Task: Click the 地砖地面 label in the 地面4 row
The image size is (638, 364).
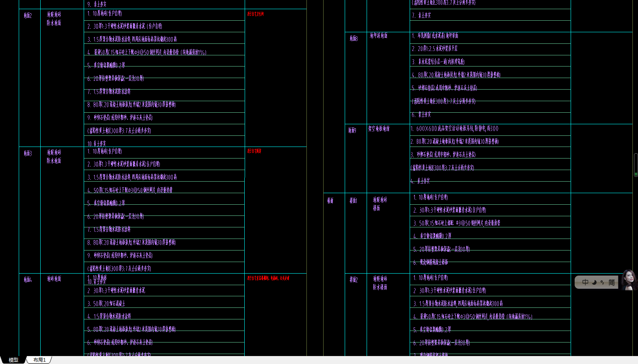Action: click(54, 279)
